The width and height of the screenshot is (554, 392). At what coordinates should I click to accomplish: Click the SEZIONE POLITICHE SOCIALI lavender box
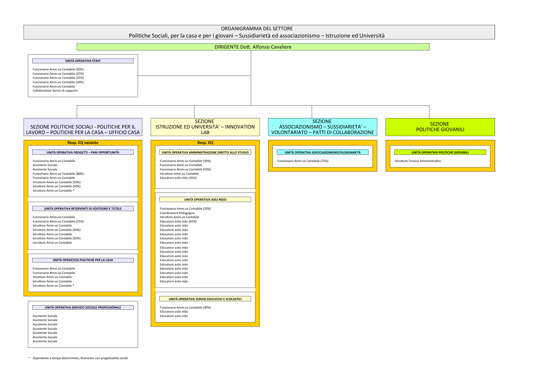pos(83,127)
